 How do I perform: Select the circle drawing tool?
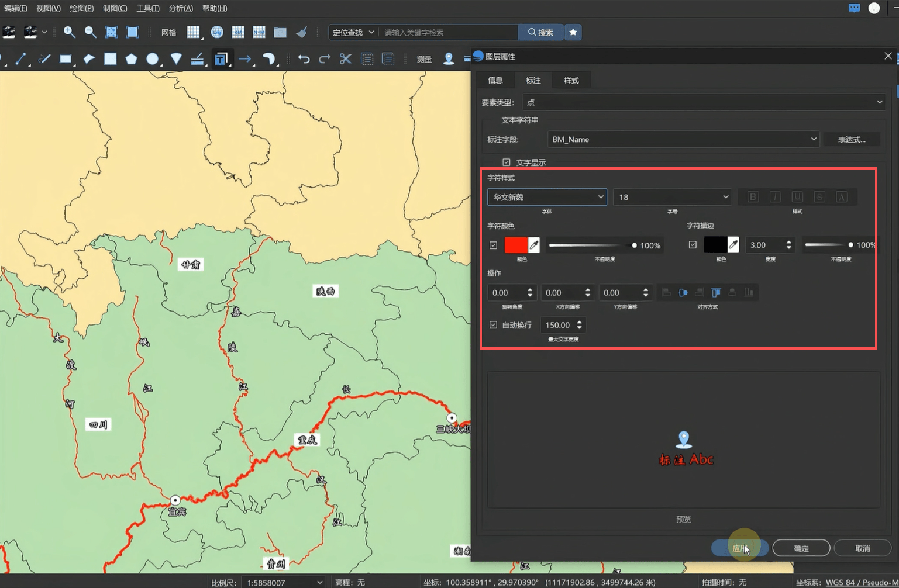click(x=152, y=58)
